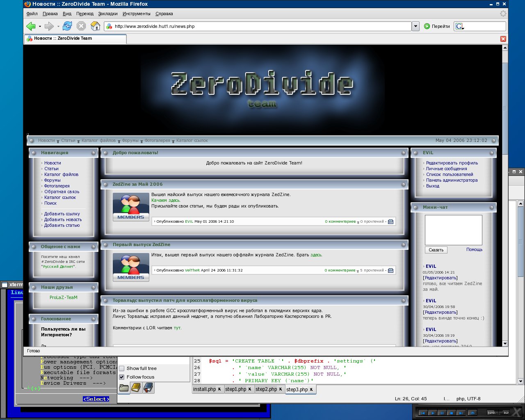This screenshot has height=420, width=525.
Task: Close the step2.php tab via its x
Action: 281,389
